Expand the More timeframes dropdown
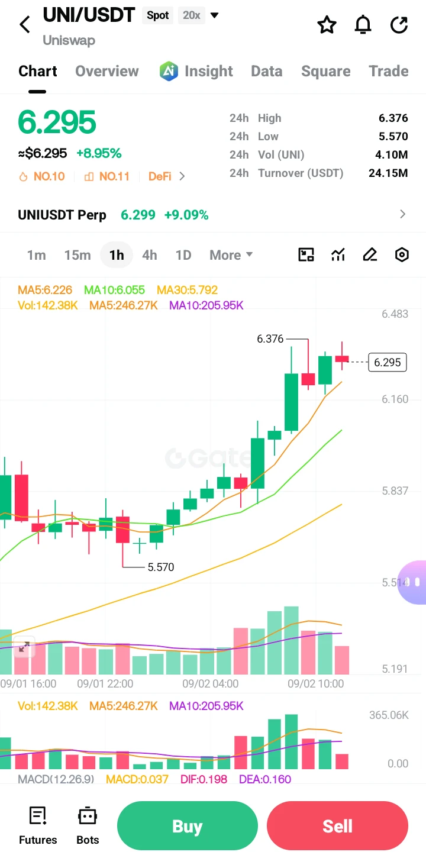The height and width of the screenshot is (868, 426). click(x=231, y=255)
